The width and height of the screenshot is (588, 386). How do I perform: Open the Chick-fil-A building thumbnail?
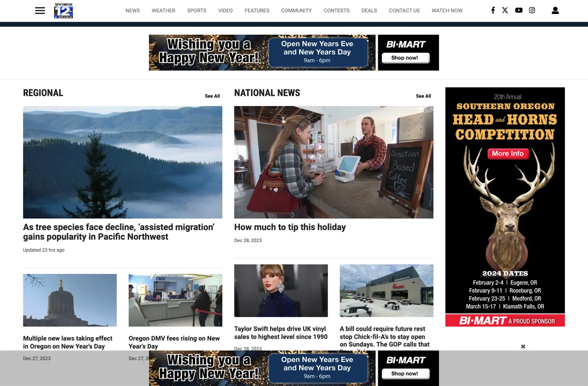coord(387,291)
